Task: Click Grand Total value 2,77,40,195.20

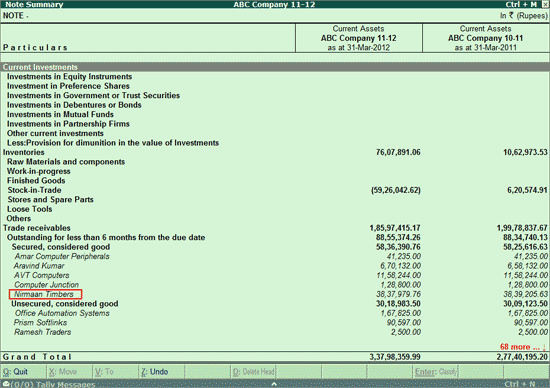Action: click(x=522, y=357)
